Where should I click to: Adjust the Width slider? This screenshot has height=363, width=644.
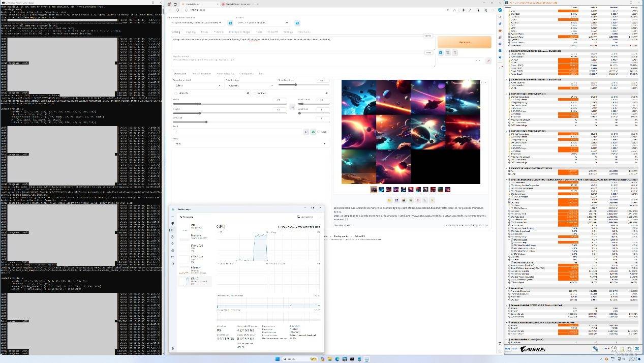(x=230, y=104)
